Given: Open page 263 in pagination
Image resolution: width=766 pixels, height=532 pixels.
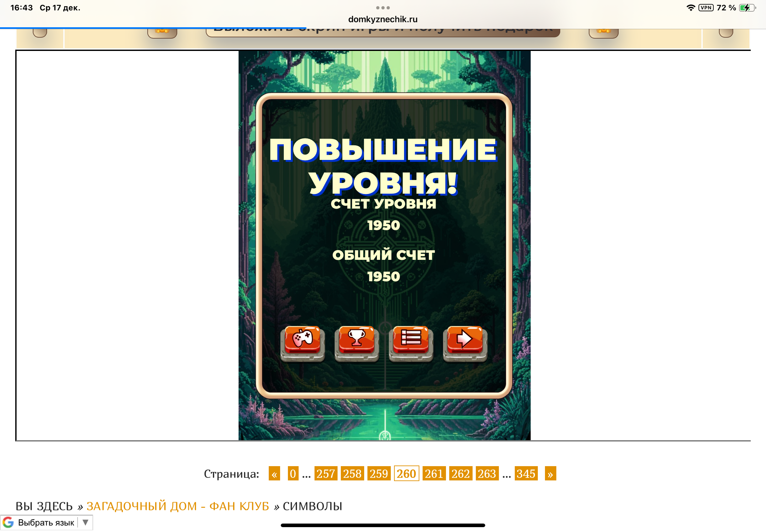Looking at the screenshot, I should click(x=487, y=474).
